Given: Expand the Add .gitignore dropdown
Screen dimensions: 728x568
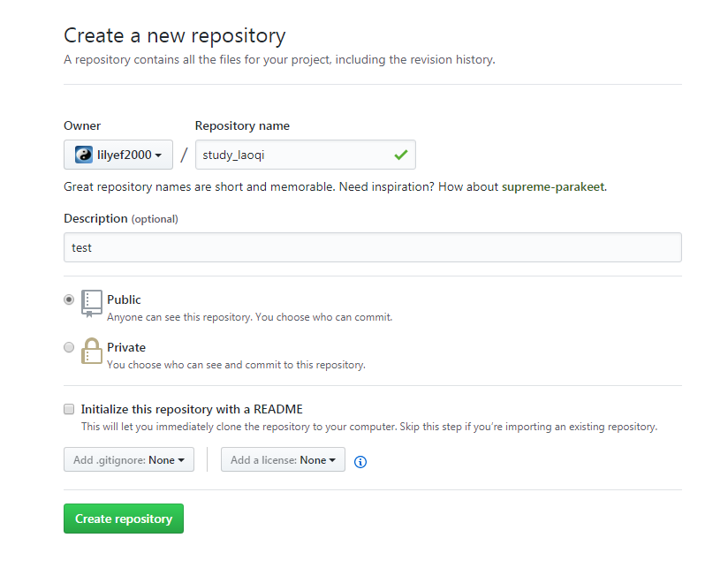Looking at the screenshot, I should click(129, 459).
